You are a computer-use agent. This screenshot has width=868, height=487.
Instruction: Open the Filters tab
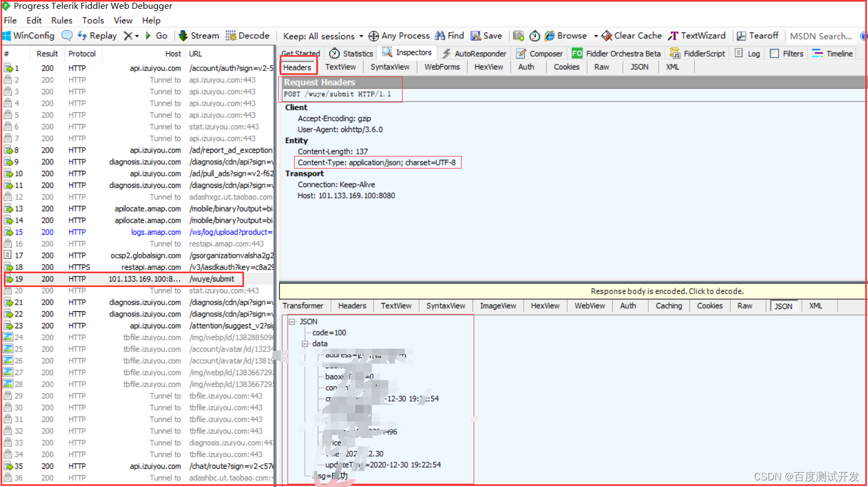pos(786,53)
